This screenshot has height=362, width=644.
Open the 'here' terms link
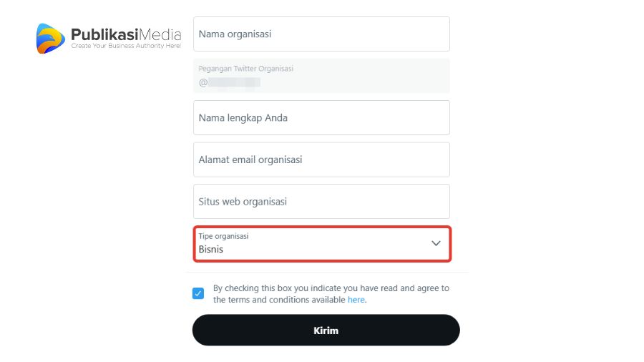(x=356, y=300)
